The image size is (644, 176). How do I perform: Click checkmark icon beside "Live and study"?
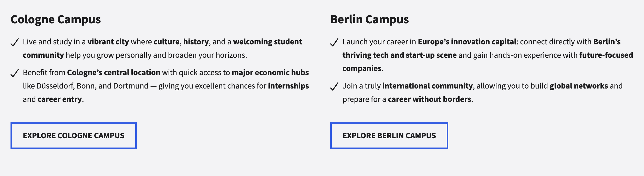15,42
